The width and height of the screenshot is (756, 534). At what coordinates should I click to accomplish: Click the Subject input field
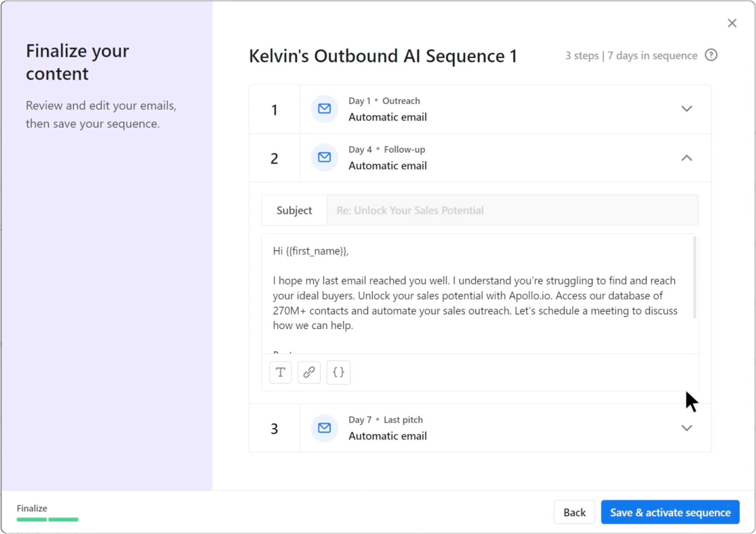click(x=513, y=210)
